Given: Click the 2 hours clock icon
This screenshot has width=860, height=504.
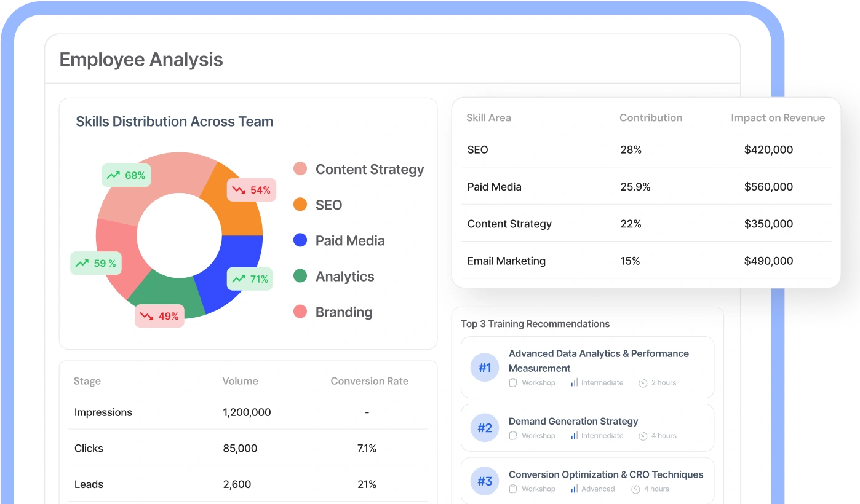Looking at the screenshot, I should 643,383.
